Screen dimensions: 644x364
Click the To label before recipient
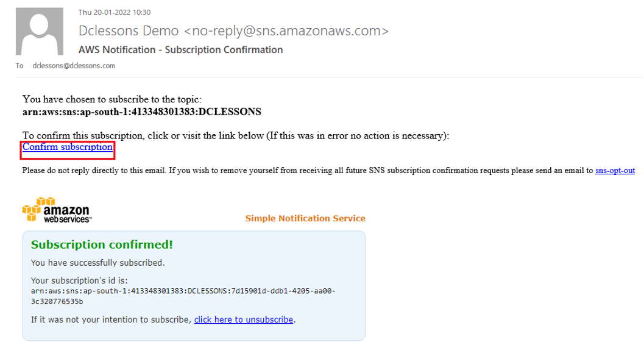pyautogui.click(x=19, y=66)
